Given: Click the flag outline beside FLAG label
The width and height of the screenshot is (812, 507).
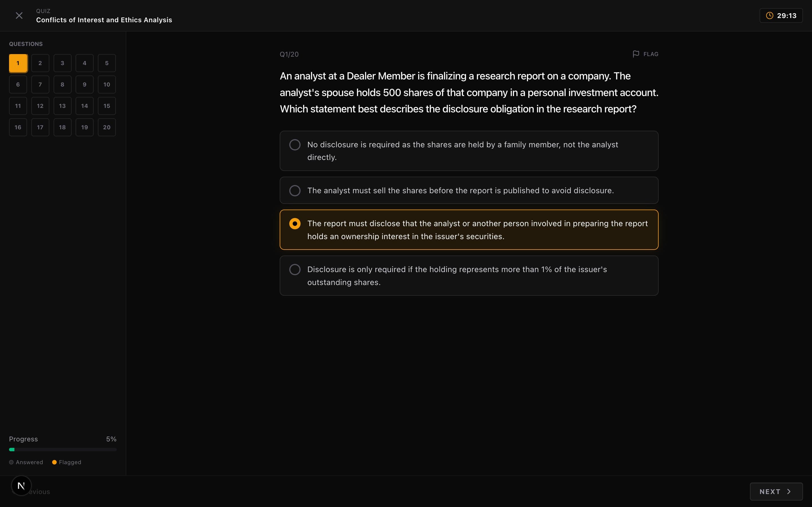Looking at the screenshot, I should coord(635,54).
